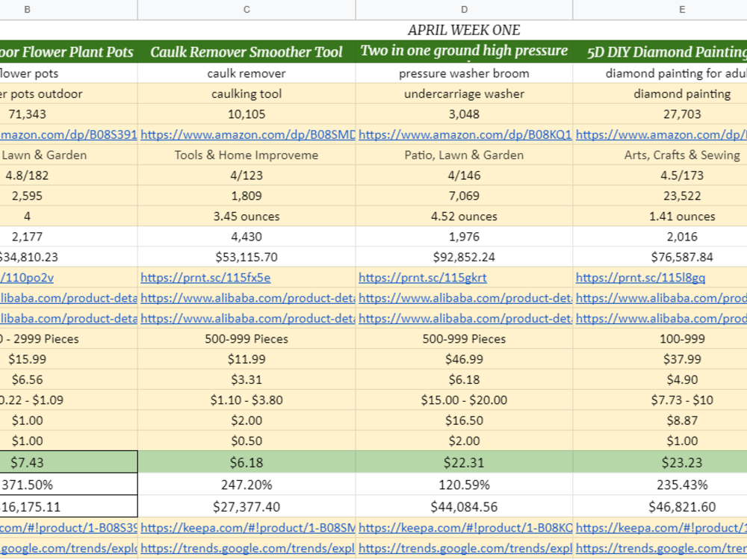Click the Flower Plant Pots header cell

click(69, 52)
